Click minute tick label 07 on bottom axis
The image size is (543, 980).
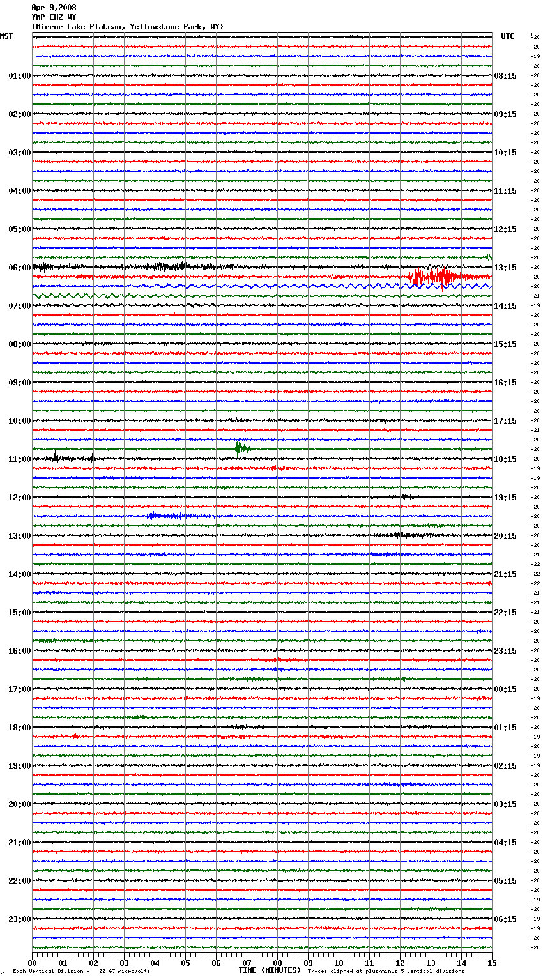(x=247, y=963)
